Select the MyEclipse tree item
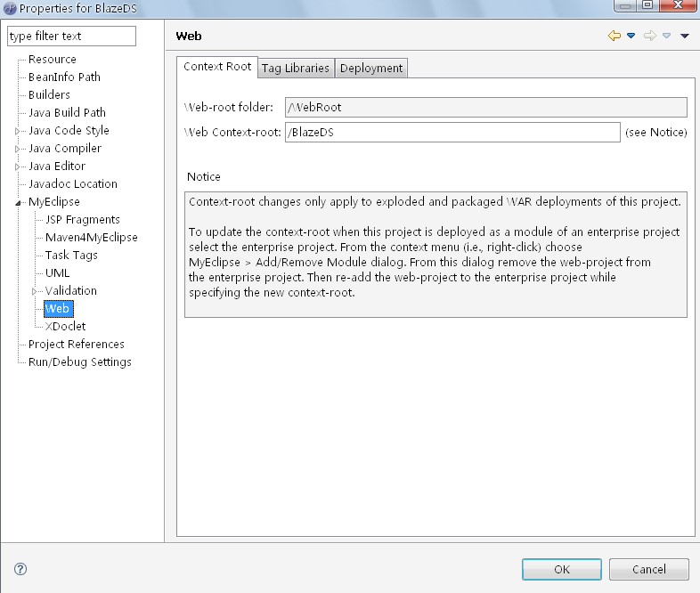This screenshot has width=700, height=593. point(54,202)
